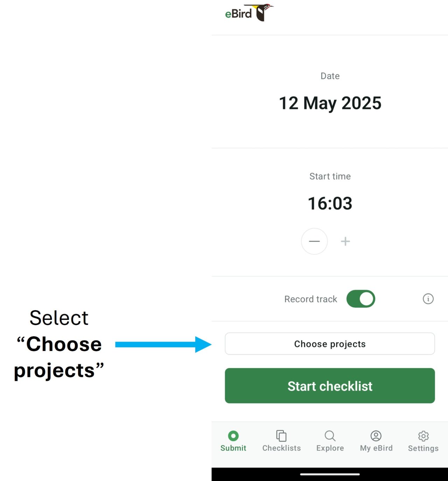The image size is (448, 481).
Task: Tap the home indicator bar at bottom
Action: (x=330, y=474)
